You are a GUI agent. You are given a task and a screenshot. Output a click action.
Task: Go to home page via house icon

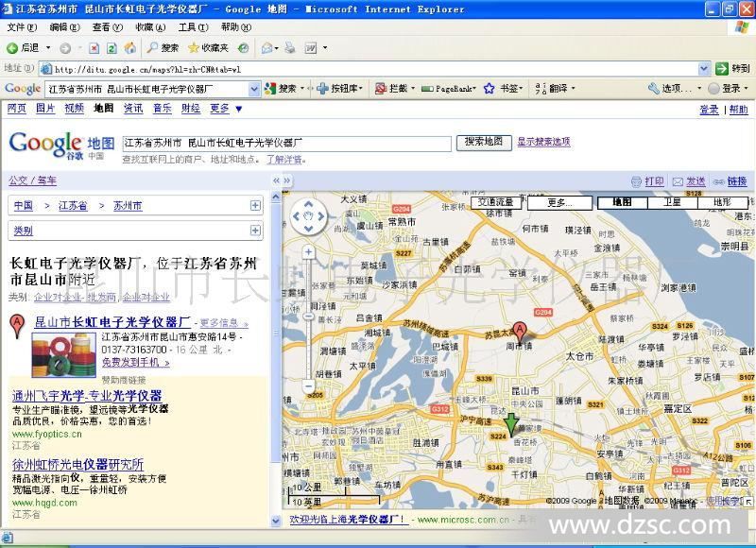130,48
